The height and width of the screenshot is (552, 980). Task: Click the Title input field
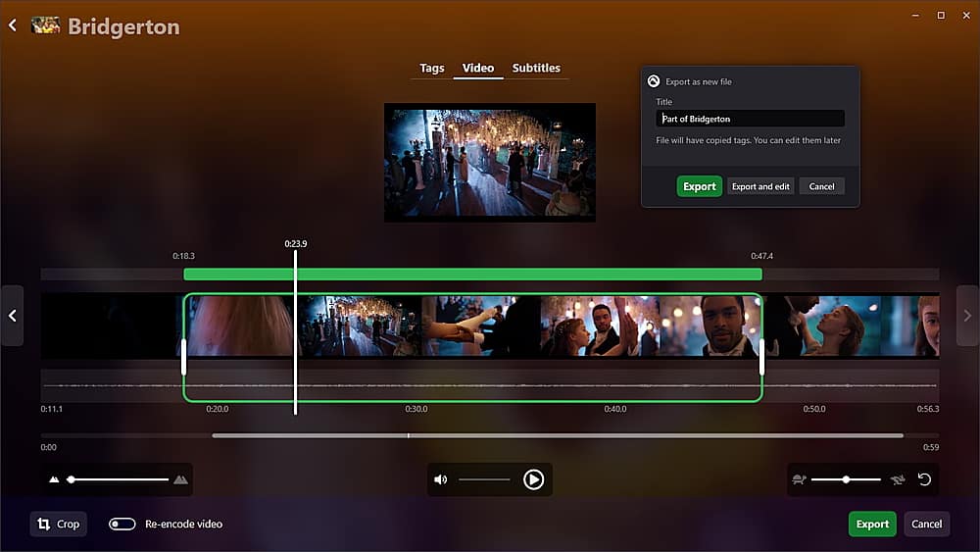[x=750, y=119]
